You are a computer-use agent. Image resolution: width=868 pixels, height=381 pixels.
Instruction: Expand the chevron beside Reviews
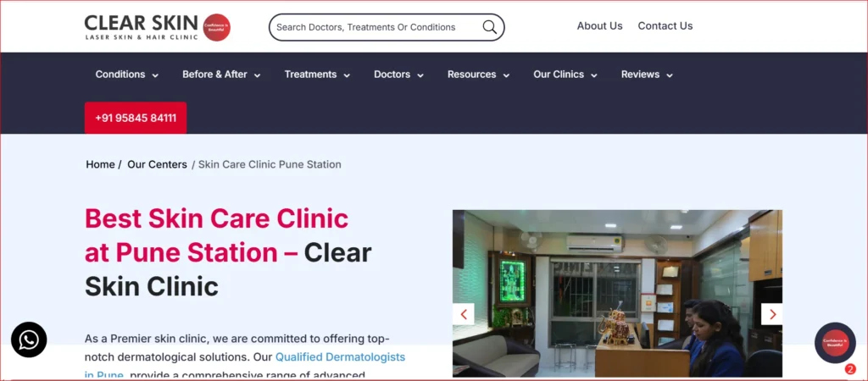[670, 75]
